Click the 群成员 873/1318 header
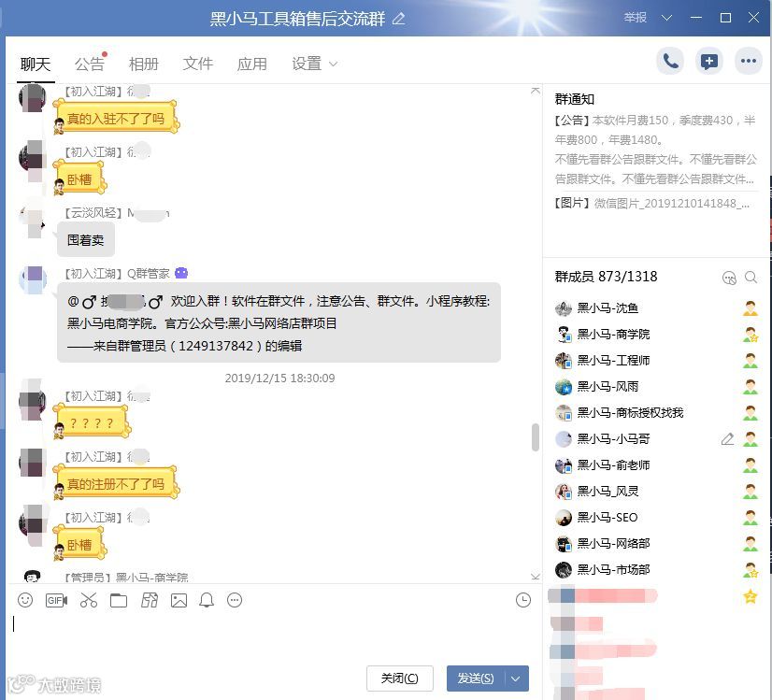The width and height of the screenshot is (772, 700). pos(606,277)
